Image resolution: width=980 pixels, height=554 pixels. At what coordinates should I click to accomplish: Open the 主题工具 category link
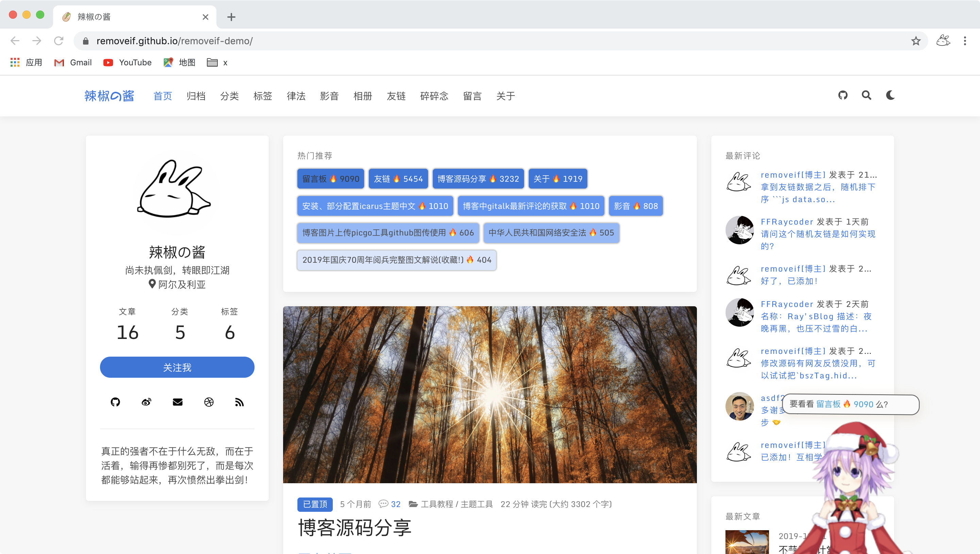click(x=477, y=504)
